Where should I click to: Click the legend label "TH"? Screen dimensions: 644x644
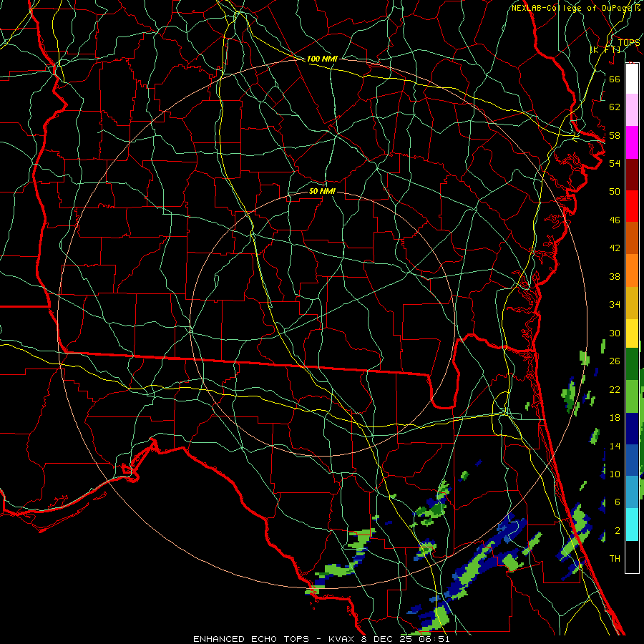click(615, 559)
